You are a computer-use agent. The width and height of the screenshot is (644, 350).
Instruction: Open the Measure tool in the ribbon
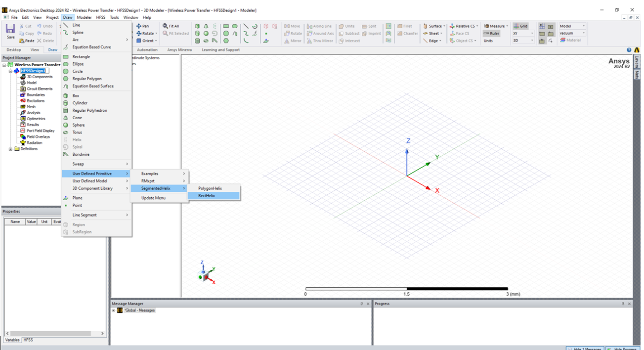495,26
